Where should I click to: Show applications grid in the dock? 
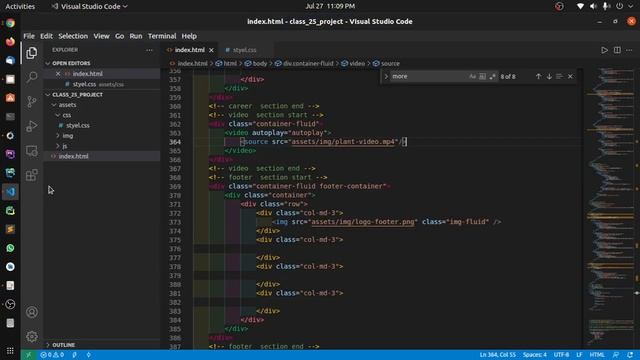(10, 351)
